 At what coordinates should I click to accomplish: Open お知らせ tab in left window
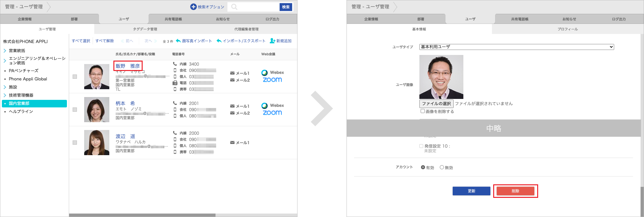(x=223, y=19)
